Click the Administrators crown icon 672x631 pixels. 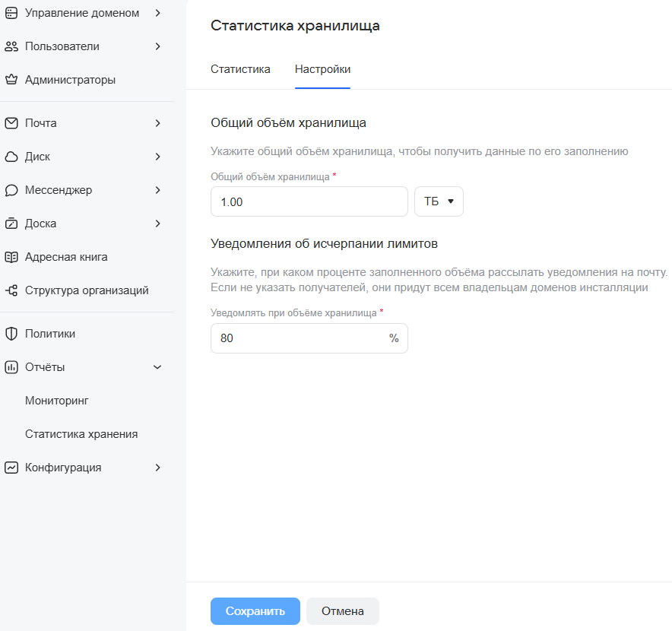[11, 80]
